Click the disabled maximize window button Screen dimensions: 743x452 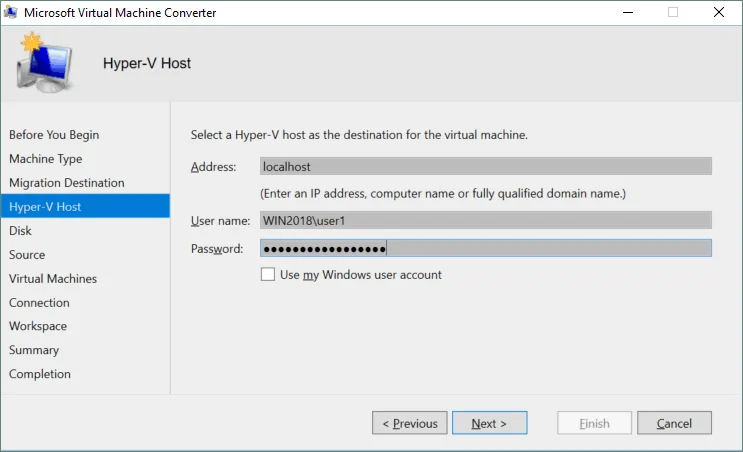click(673, 12)
